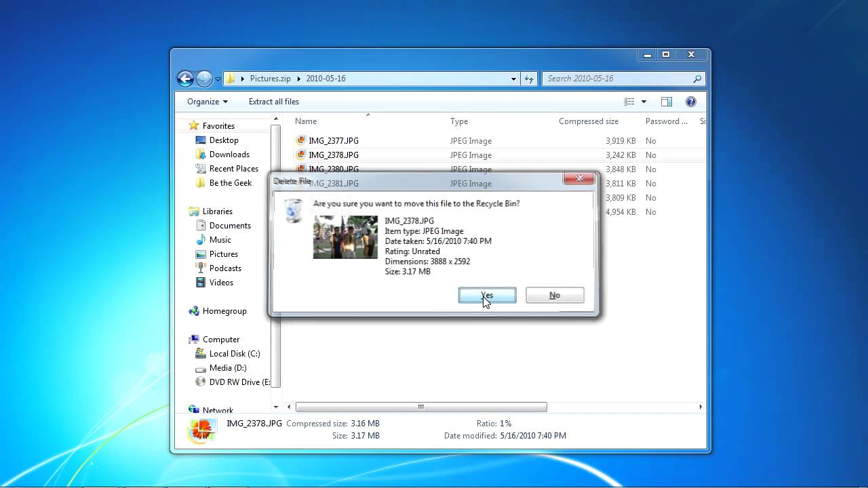Click the file thumbnail icon in the details pane
This screenshot has height=488, width=868.
click(201, 430)
